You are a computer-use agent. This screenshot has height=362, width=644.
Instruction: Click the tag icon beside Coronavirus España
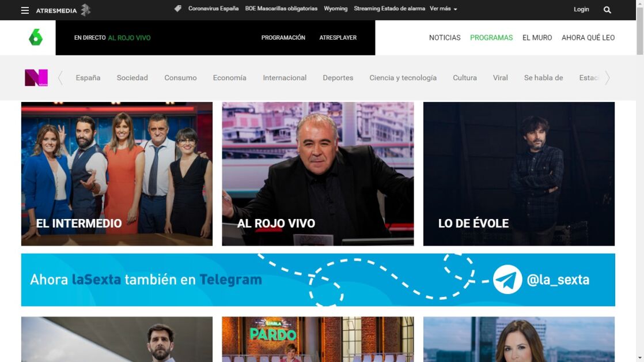tap(178, 9)
